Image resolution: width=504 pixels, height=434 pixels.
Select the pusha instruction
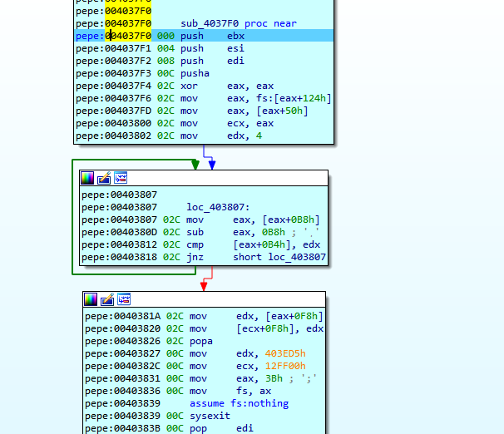click(194, 73)
